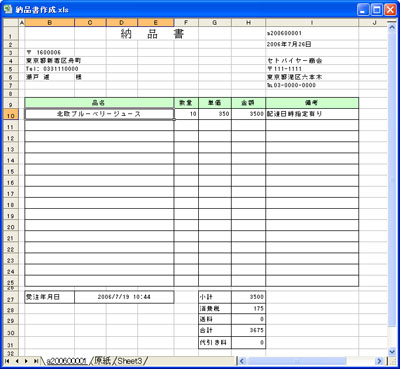The width and height of the screenshot is (400, 369).
Task: Select the Tel: 0331110000 cell
Action: pos(52,69)
